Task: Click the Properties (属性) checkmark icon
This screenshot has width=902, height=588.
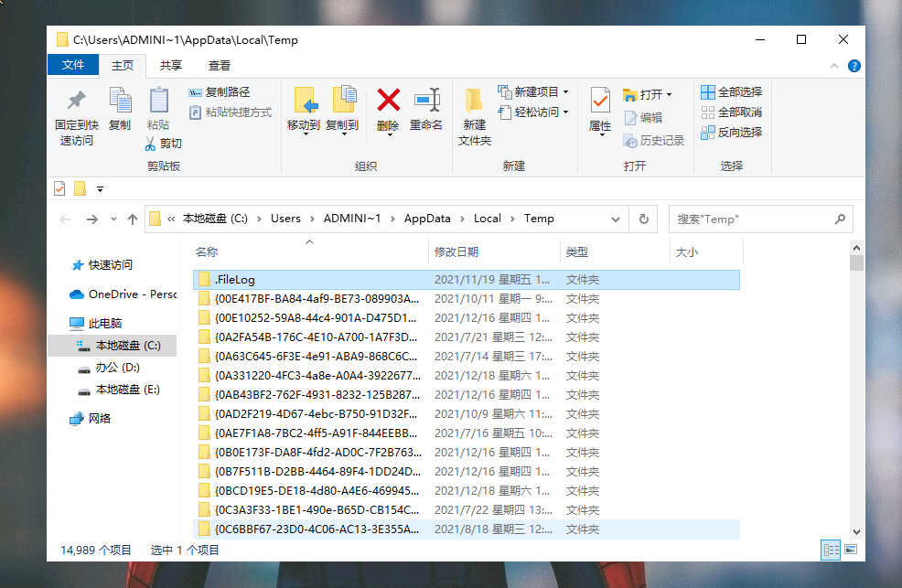Action: point(600,101)
